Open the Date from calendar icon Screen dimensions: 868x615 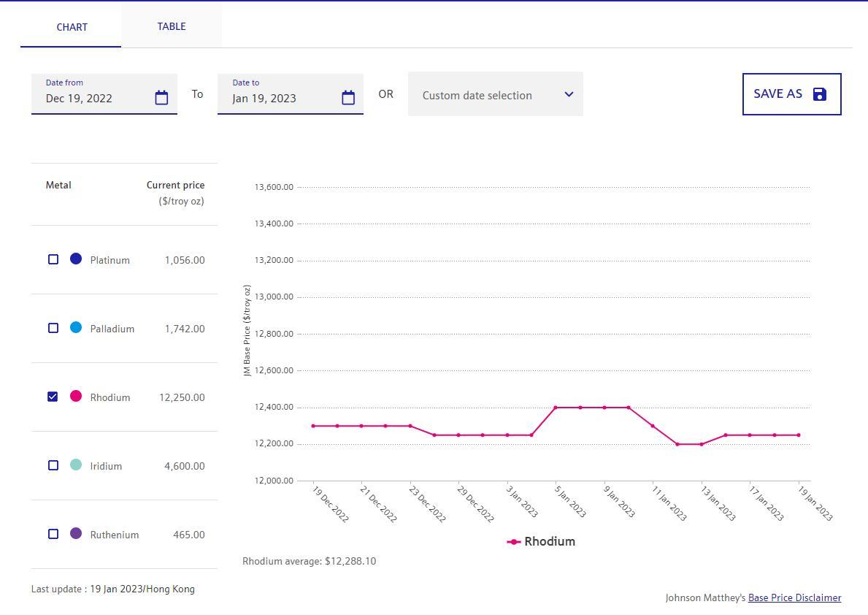pos(161,98)
